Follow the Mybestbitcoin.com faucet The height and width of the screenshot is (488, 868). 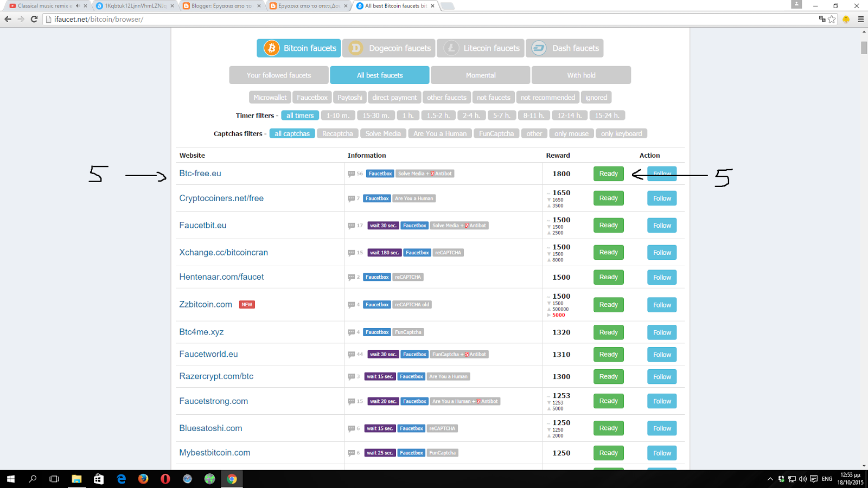tap(662, 453)
